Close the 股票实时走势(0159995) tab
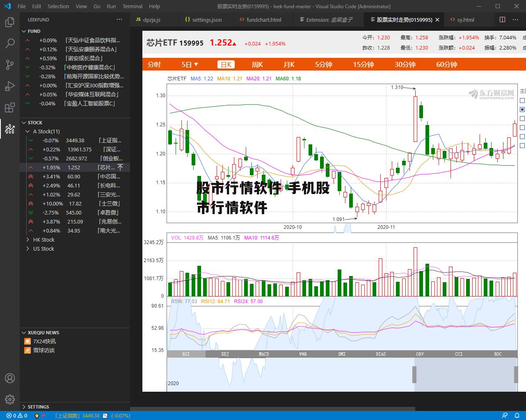The width and height of the screenshot is (526, 420). click(437, 20)
